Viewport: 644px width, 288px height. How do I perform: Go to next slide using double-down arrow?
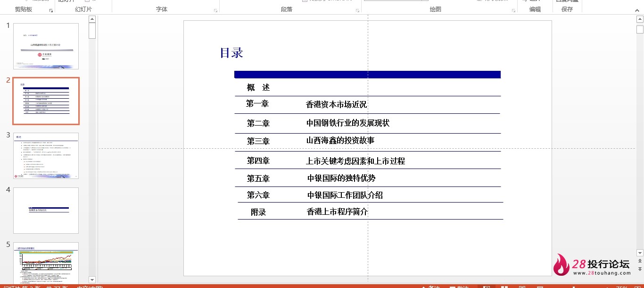tap(640, 269)
